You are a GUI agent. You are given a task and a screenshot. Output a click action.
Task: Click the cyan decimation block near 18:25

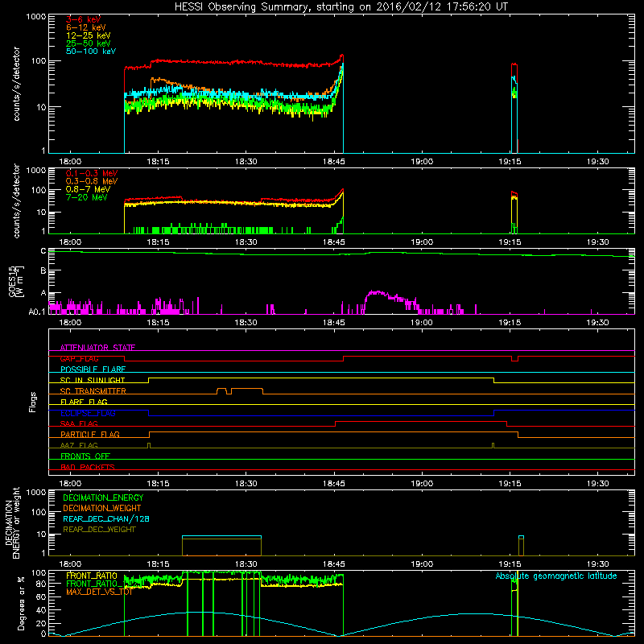click(222, 537)
